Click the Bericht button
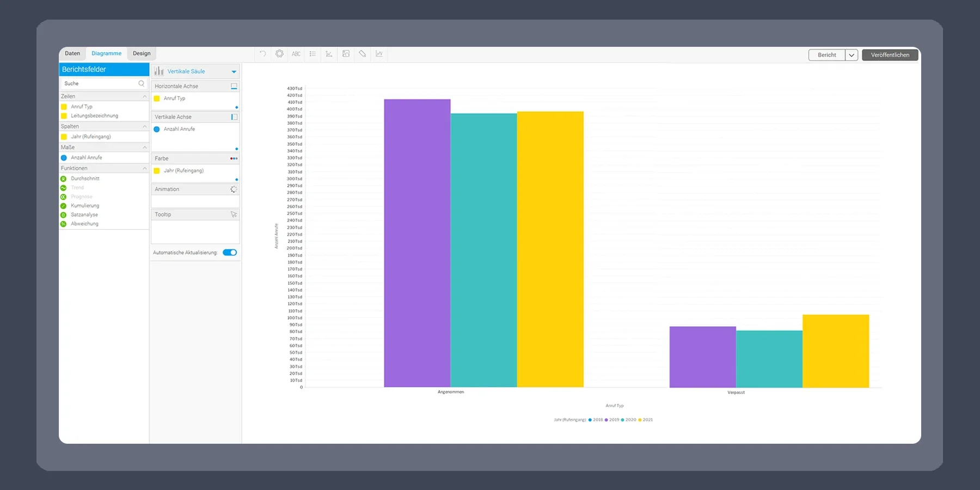 coord(826,55)
